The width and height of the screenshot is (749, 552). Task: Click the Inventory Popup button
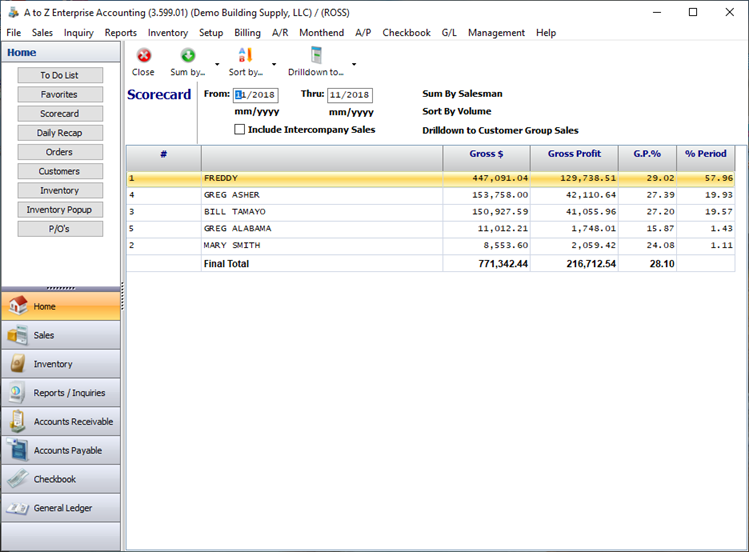(59, 210)
